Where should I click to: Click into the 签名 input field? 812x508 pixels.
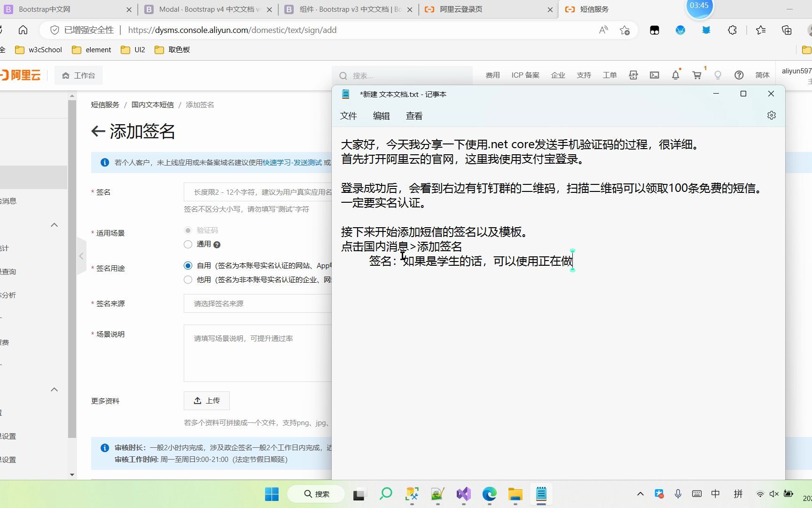(258, 192)
